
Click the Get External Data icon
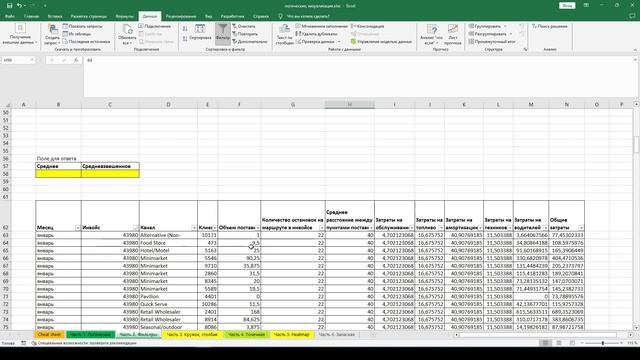20,29
